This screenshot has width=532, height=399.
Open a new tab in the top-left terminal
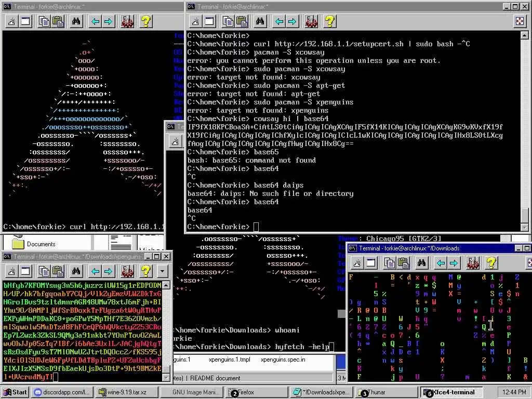tap(12, 22)
